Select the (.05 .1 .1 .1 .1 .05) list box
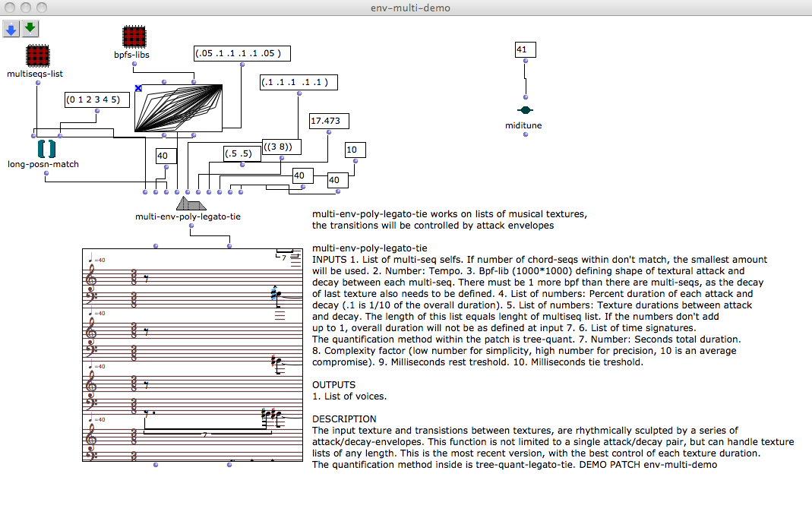 [x=242, y=54]
